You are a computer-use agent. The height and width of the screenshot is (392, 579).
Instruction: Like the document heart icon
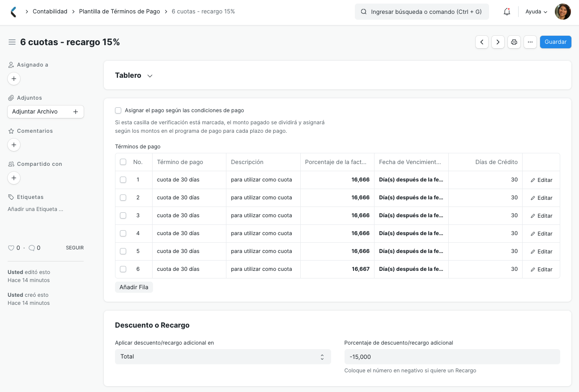click(11, 248)
